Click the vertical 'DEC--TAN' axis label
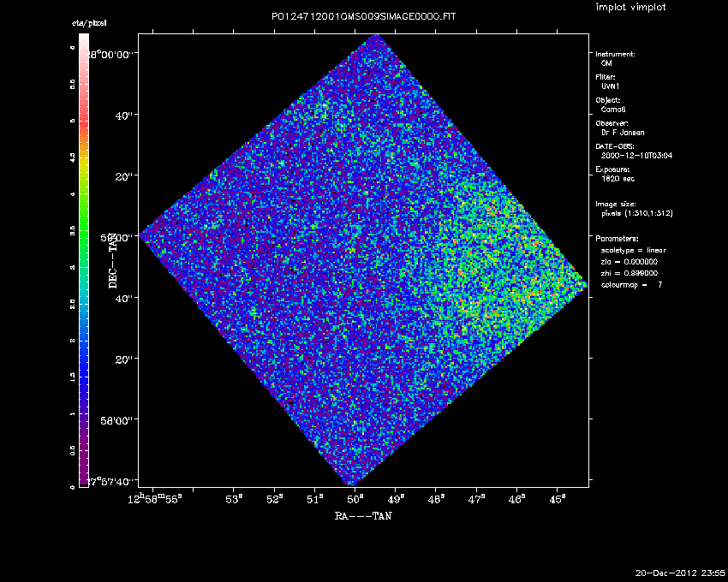Screen dimensions: 728x582 [x=113, y=260]
